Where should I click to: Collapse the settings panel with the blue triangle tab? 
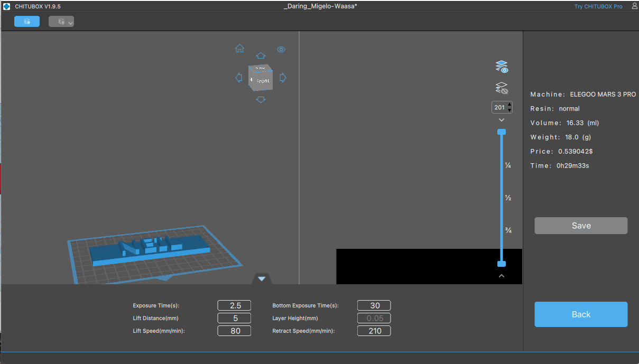point(262,278)
